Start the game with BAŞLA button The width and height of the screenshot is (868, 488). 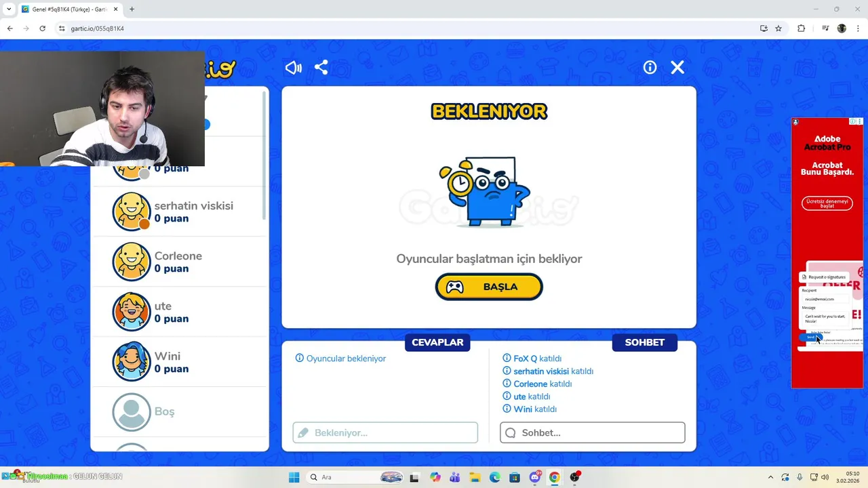(489, 287)
